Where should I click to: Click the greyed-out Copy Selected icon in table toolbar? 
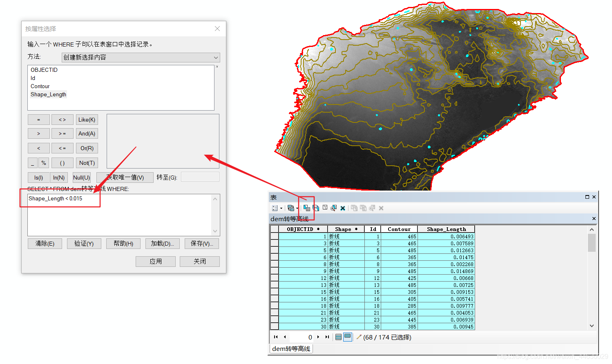tap(354, 208)
